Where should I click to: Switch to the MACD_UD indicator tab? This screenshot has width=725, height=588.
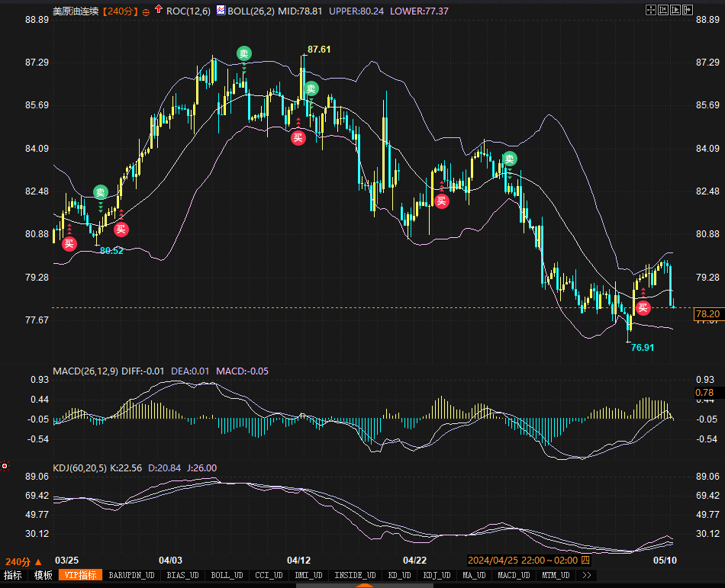click(x=516, y=575)
